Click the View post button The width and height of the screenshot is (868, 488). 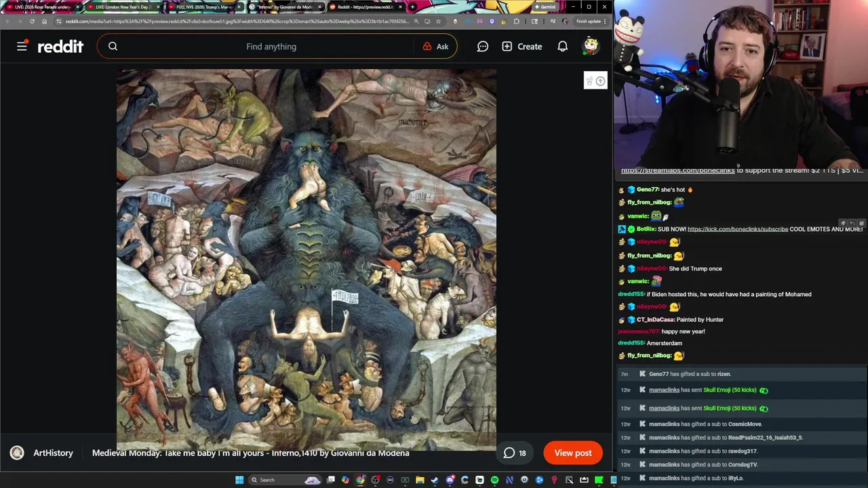click(x=573, y=453)
